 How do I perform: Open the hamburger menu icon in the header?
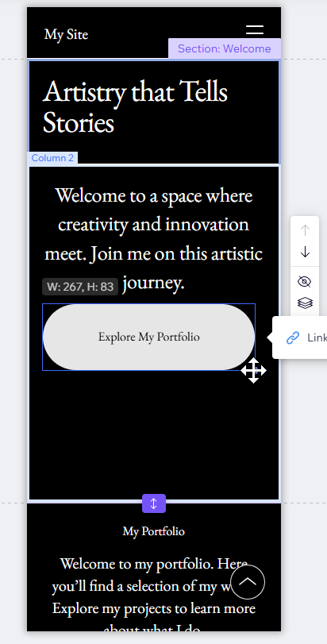point(255,30)
